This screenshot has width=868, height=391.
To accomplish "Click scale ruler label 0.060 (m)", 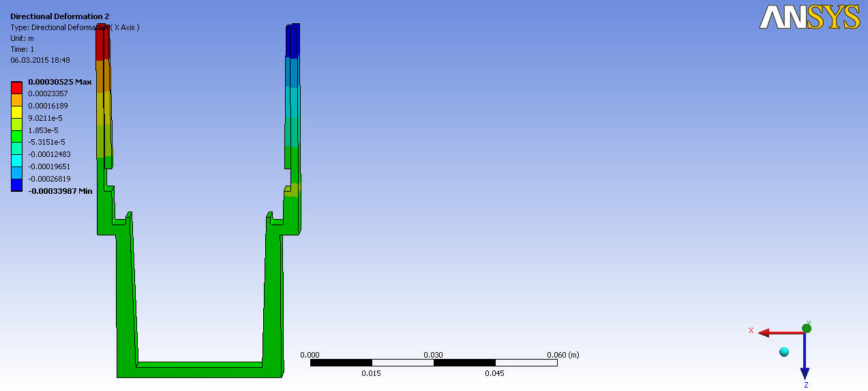I will [563, 355].
